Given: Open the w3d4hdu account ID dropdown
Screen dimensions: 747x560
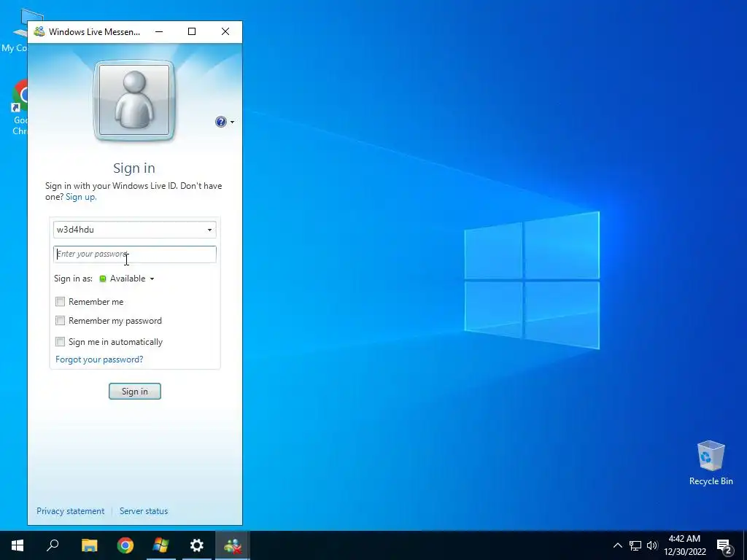Looking at the screenshot, I should [x=209, y=230].
